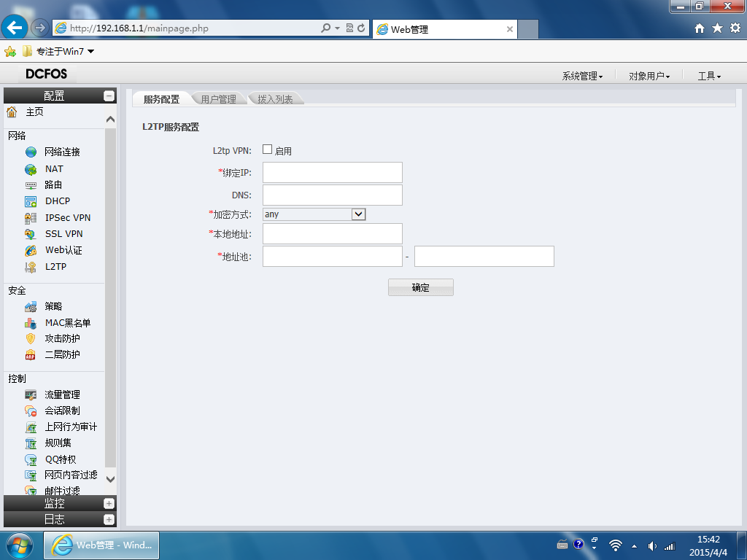This screenshot has width=747, height=560.
Task: Click sidebar scroll up arrow
Action: (x=111, y=120)
